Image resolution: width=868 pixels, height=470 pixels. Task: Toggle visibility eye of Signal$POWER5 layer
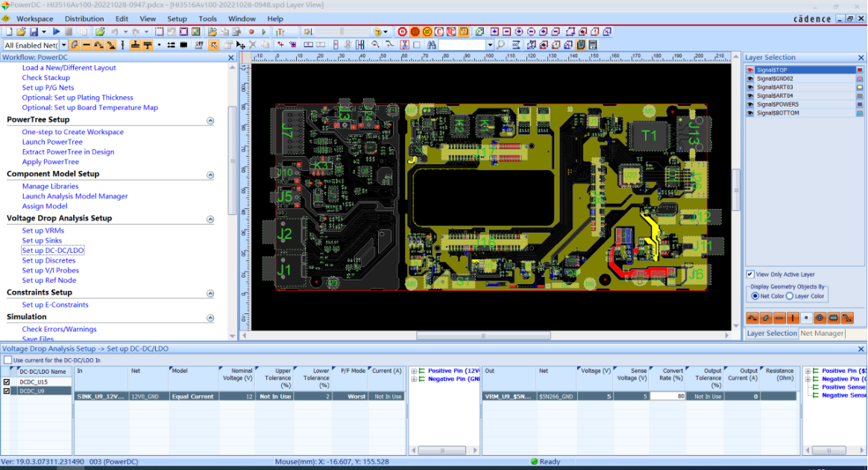750,104
